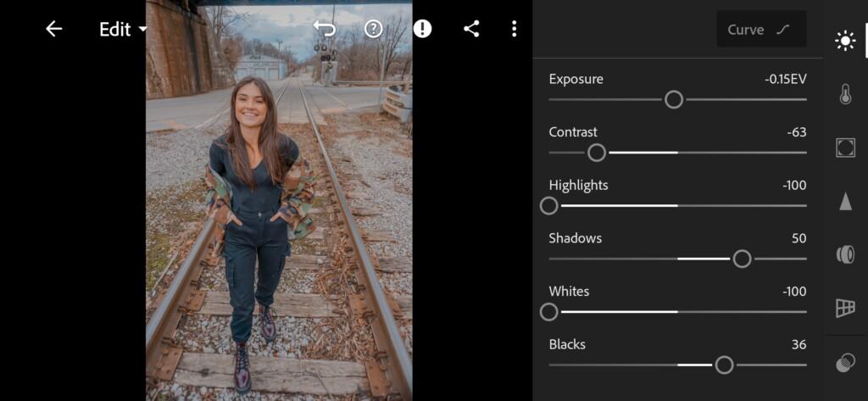Go back with the arrow icon

tap(53, 29)
